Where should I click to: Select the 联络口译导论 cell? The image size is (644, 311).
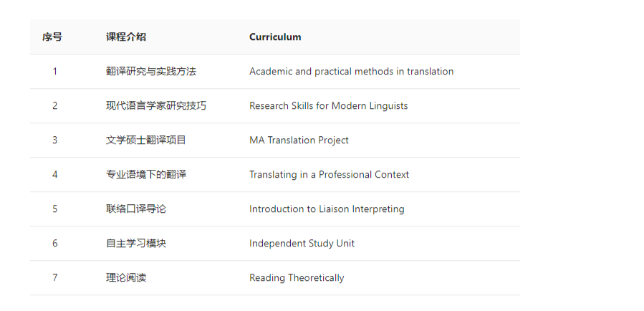tap(136, 209)
